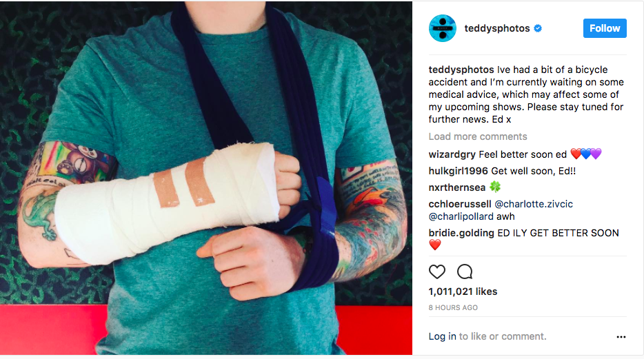This screenshot has height=359, width=644.
Task: Open bridie.golding's profile
Action: (x=461, y=233)
